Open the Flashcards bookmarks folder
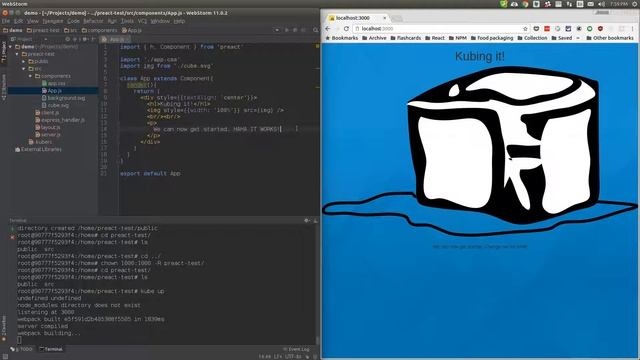The height and width of the screenshot is (360, 640). [x=405, y=38]
